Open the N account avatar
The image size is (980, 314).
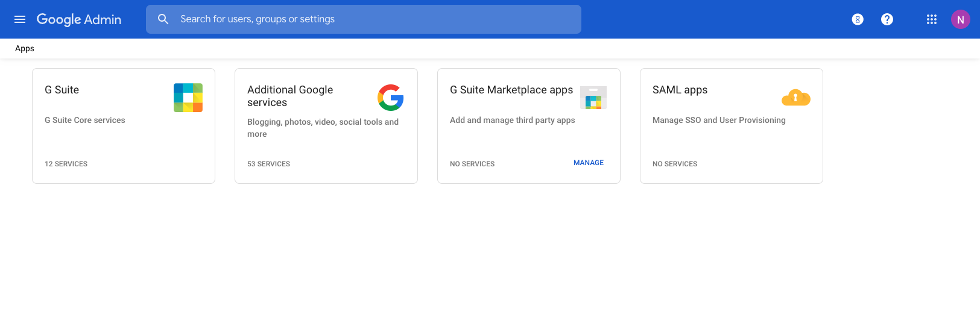pyautogui.click(x=961, y=19)
